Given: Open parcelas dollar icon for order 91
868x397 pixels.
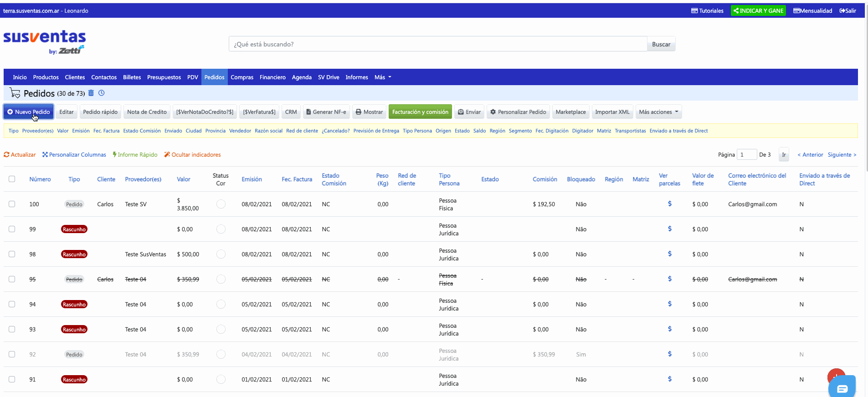Looking at the screenshot, I should (669, 379).
